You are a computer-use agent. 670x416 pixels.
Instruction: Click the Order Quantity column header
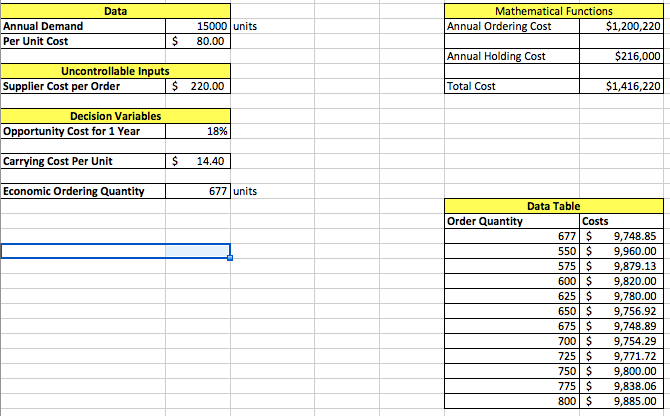click(x=512, y=221)
